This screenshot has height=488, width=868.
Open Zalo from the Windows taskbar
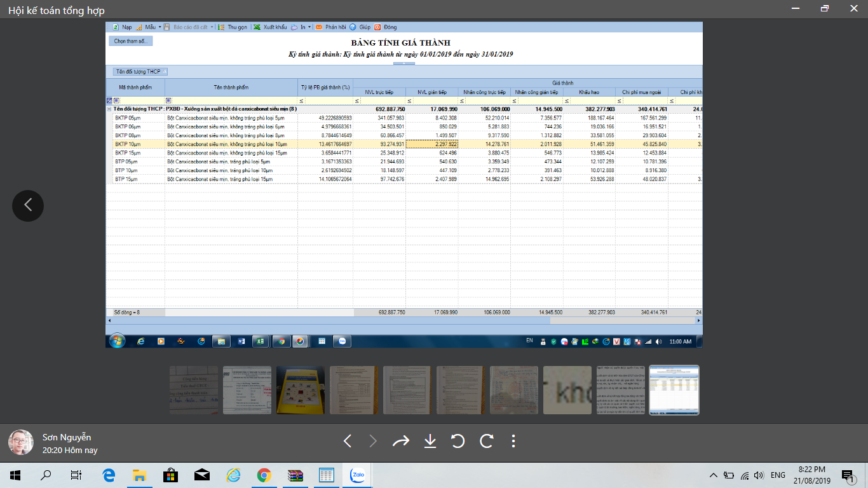358,475
